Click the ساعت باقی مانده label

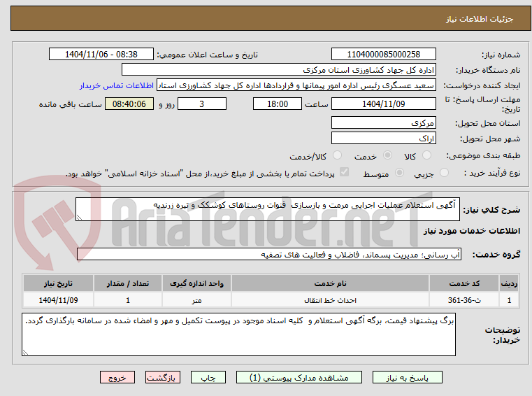click(x=70, y=104)
